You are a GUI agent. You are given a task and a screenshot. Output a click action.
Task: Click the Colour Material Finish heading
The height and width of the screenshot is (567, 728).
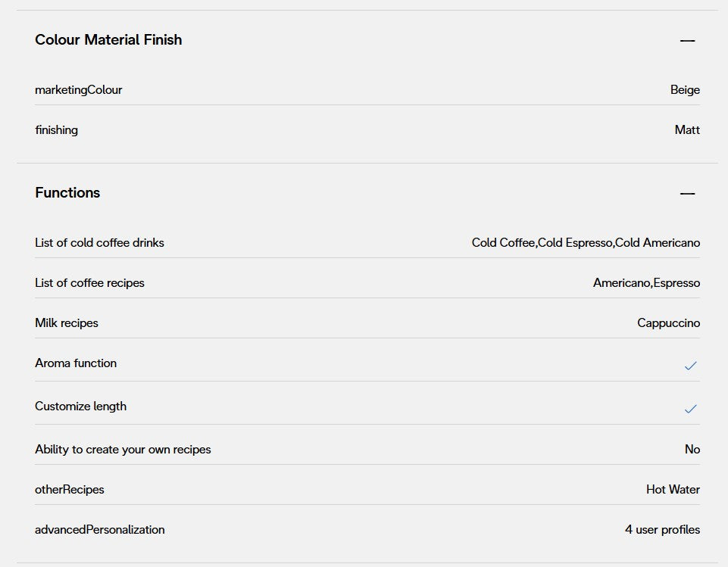pyautogui.click(x=108, y=40)
